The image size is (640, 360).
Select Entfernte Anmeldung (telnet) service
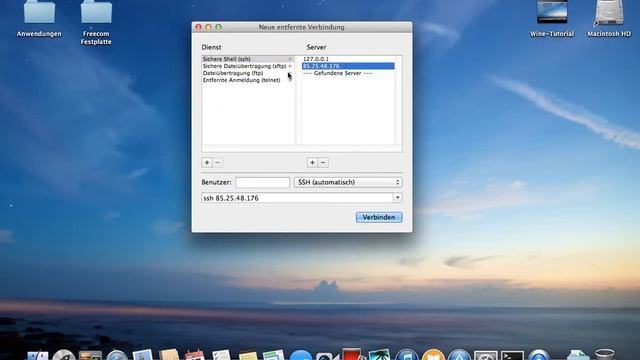coord(248,80)
